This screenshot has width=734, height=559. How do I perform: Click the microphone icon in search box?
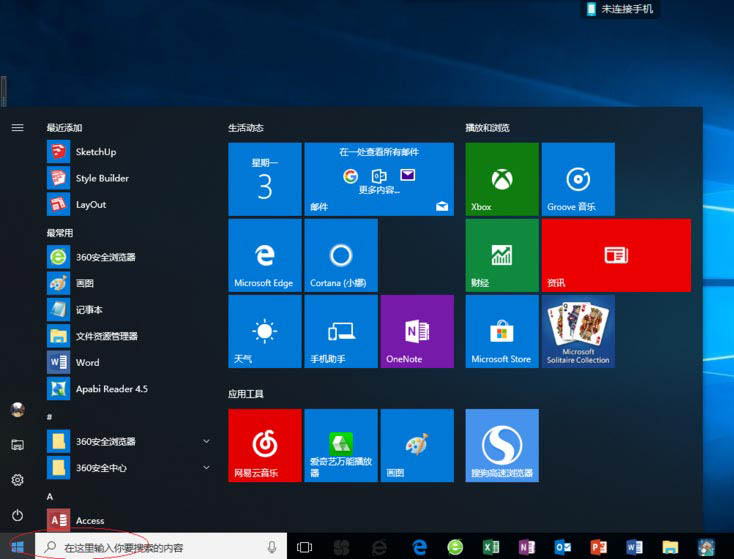point(271,547)
